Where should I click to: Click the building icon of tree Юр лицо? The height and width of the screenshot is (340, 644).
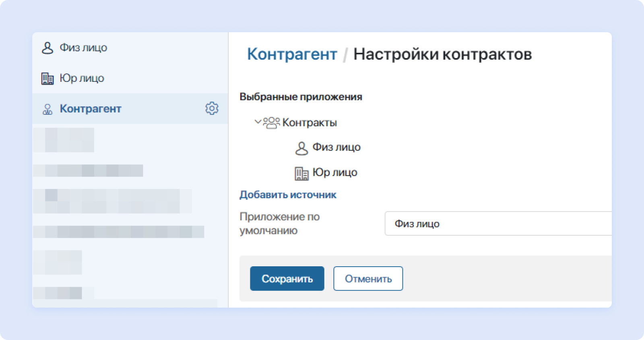click(x=301, y=174)
